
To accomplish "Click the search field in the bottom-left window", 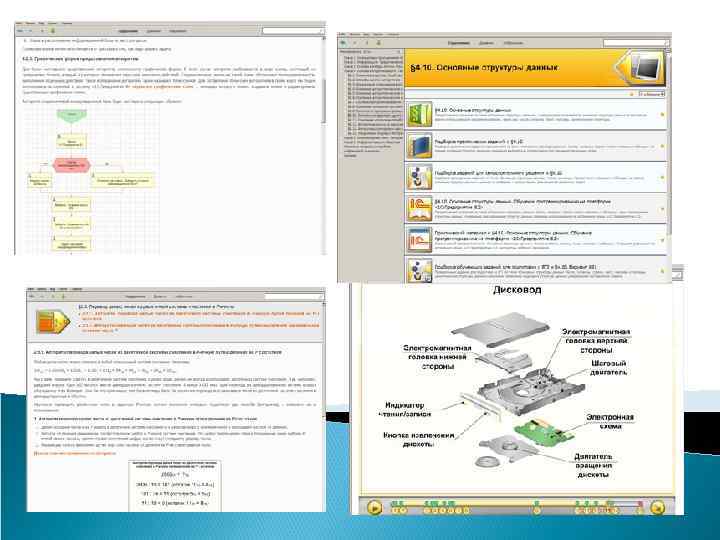I will (x=294, y=297).
